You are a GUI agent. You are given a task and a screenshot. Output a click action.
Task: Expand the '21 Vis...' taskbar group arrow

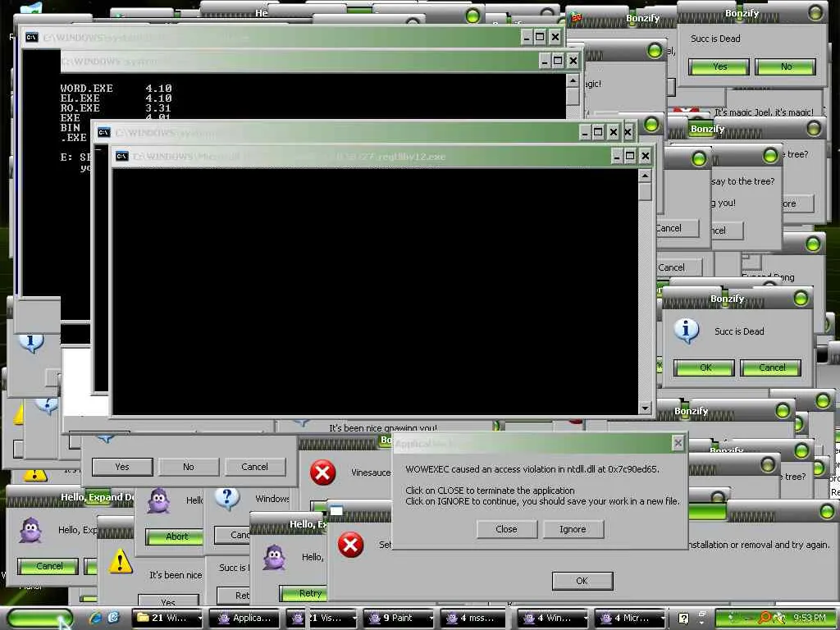[354, 619]
